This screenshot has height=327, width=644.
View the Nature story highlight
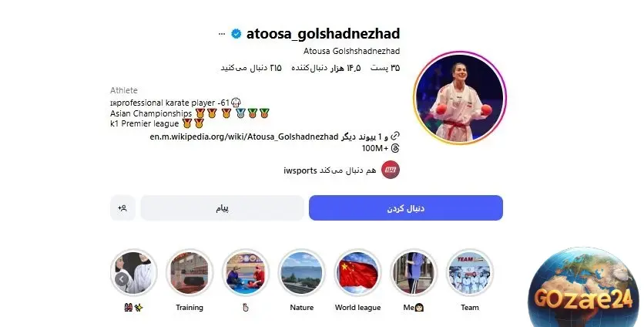tap(301, 272)
